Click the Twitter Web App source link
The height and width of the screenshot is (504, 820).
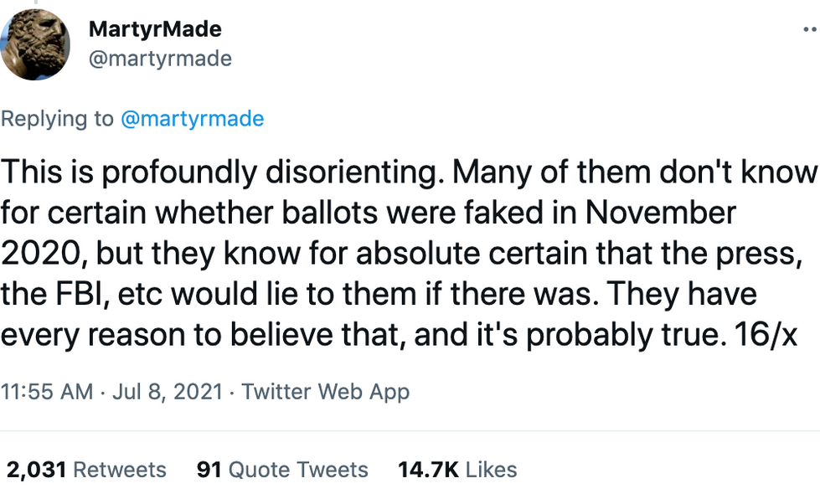(x=326, y=391)
